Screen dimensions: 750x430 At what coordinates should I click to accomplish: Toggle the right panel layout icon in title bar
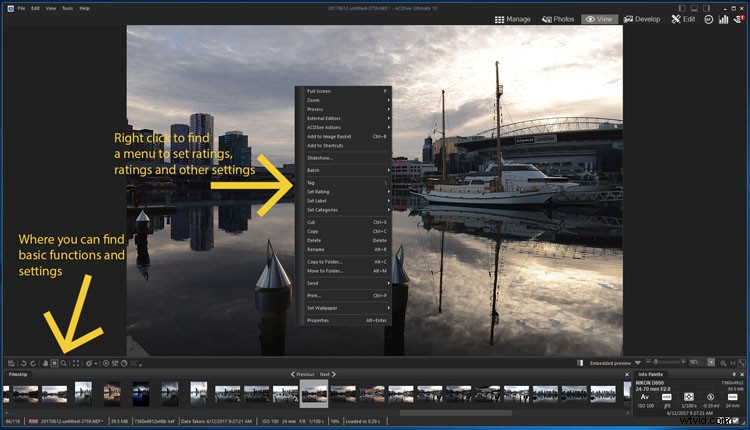(x=706, y=8)
